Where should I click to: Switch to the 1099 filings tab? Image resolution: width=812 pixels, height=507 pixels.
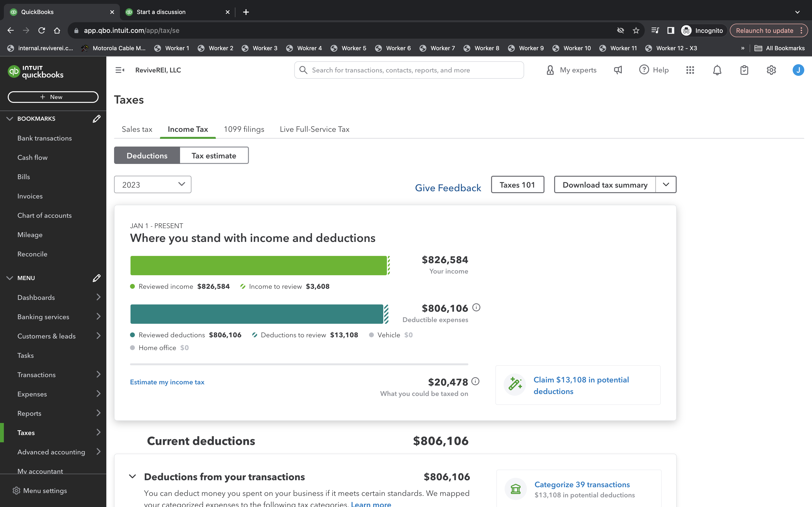pyautogui.click(x=244, y=129)
